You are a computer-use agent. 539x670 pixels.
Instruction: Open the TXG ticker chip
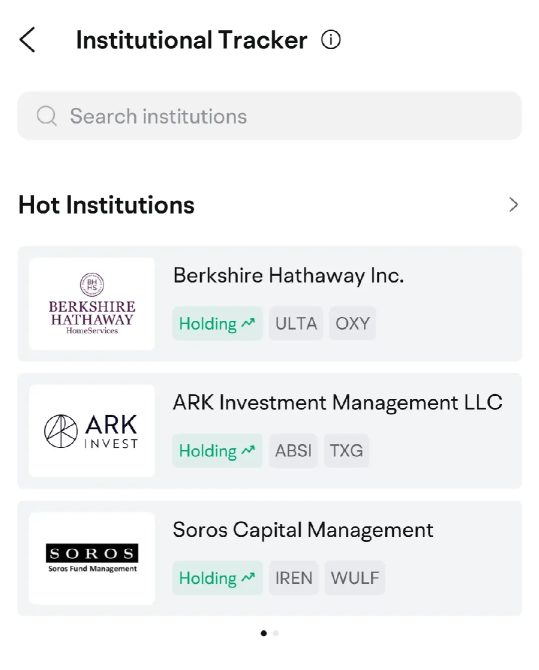[x=346, y=450]
